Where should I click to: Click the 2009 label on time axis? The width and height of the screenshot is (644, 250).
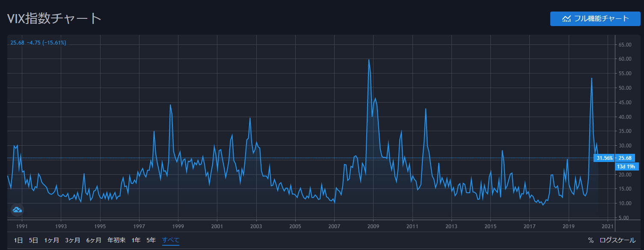(x=374, y=226)
